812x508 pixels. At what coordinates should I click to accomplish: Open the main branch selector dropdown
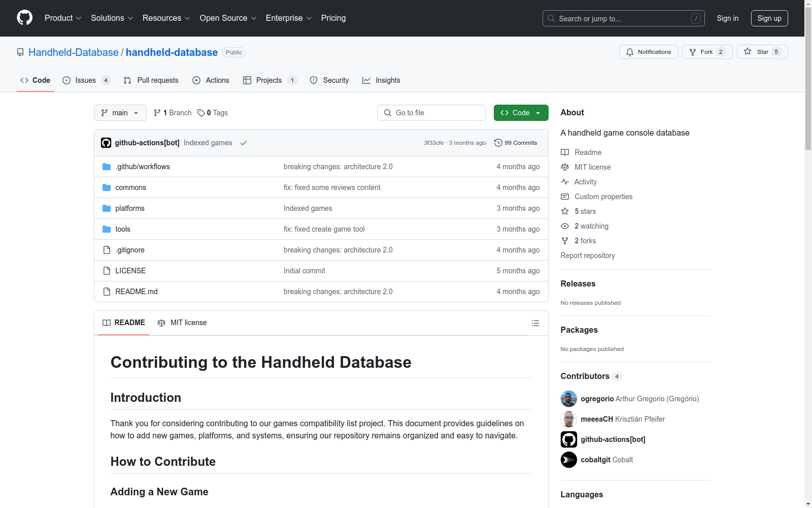click(x=120, y=113)
